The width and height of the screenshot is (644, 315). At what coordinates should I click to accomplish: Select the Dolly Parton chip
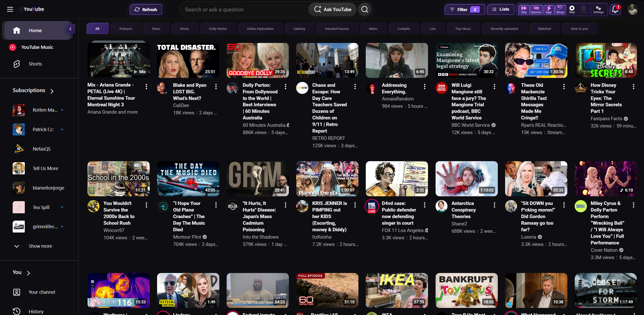click(218, 29)
